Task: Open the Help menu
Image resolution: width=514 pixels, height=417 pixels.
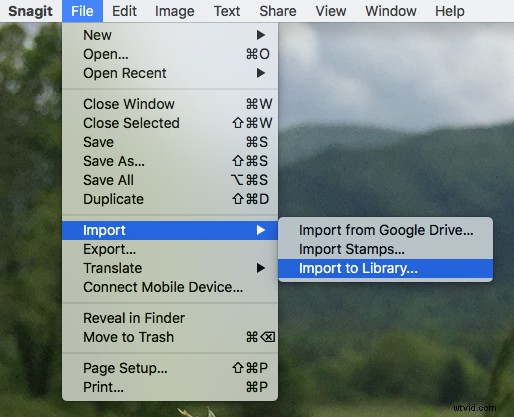Action: tap(450, 11)
